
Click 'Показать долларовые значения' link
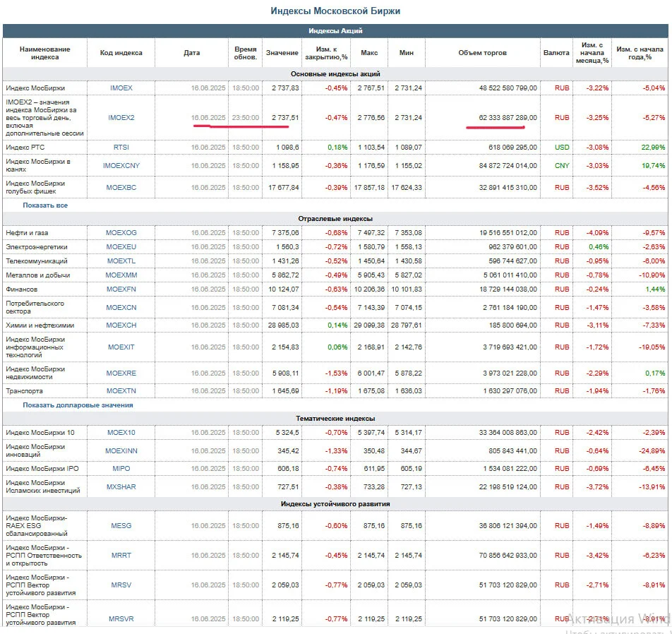click(78, 405)
